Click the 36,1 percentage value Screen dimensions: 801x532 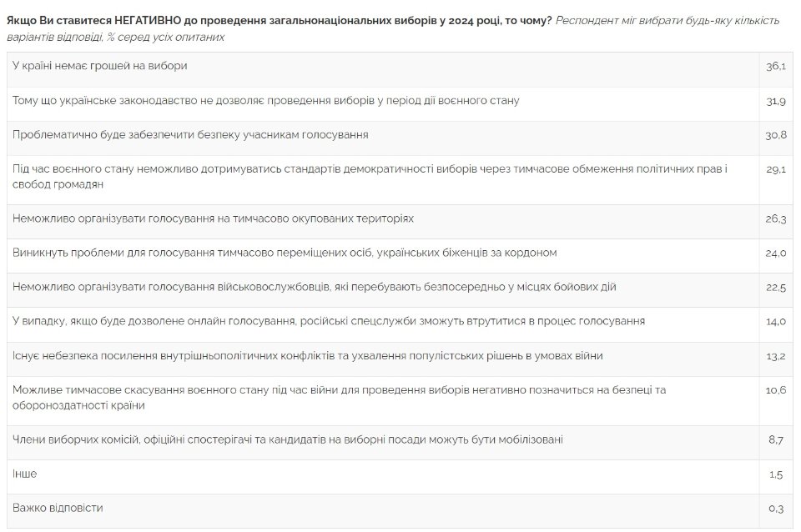coord(776,66)
